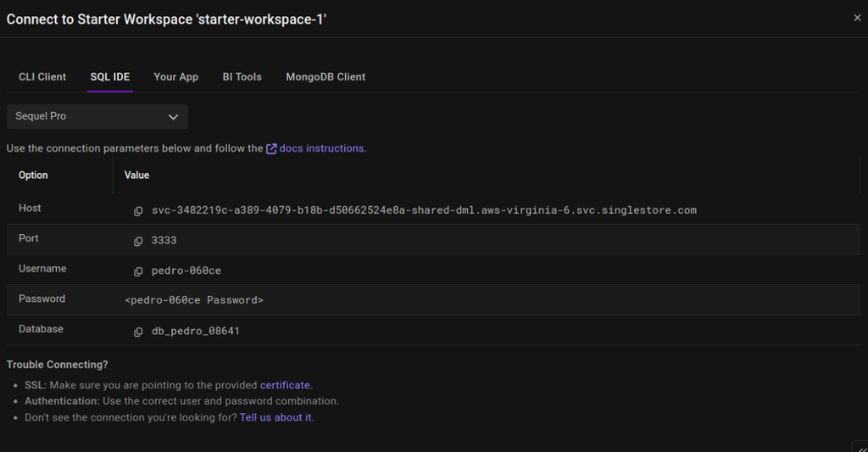Copy the Host value
This screenshot has width=868, height=452.
pos(138,211)
